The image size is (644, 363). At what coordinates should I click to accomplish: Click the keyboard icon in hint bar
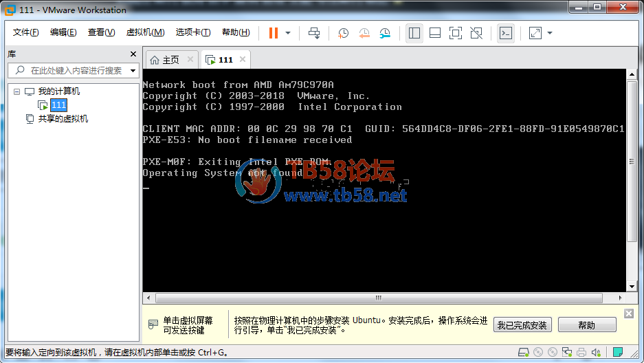point(153,324)
